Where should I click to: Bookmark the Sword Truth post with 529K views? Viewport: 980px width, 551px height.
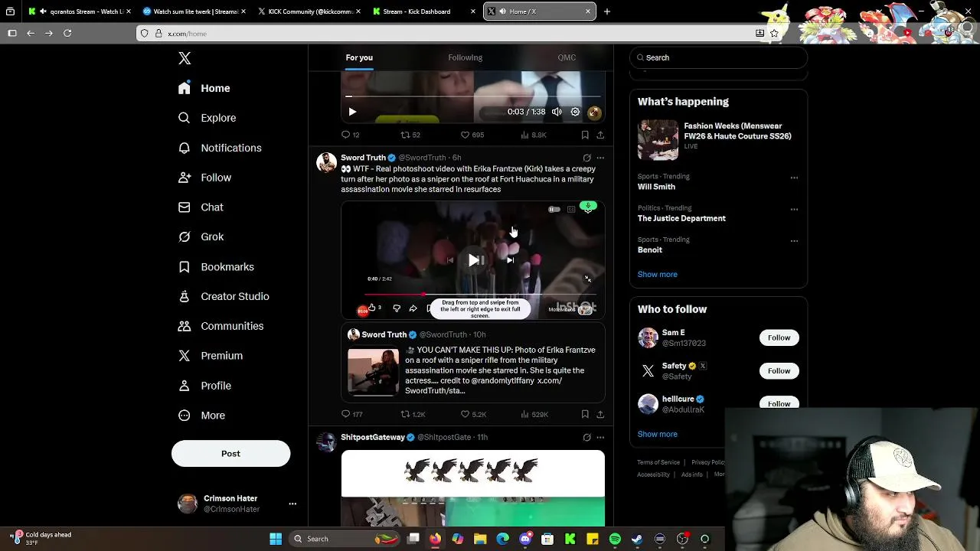585,414
